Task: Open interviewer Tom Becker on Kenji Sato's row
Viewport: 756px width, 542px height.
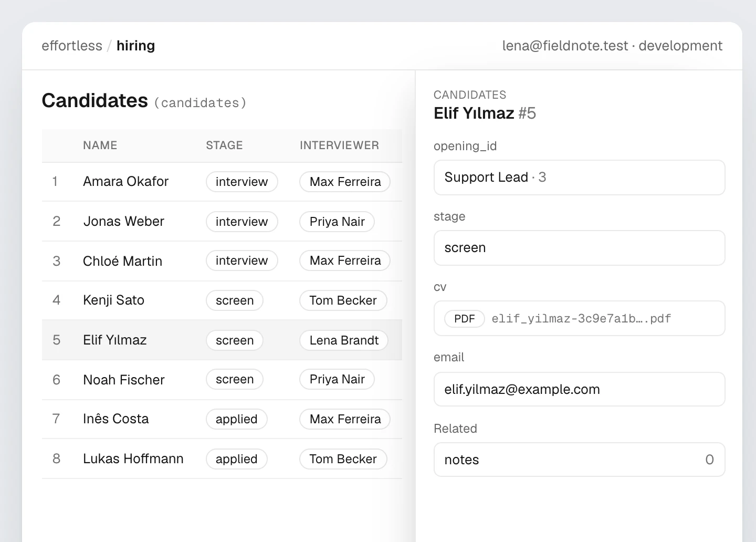Action: pos(343,300)
